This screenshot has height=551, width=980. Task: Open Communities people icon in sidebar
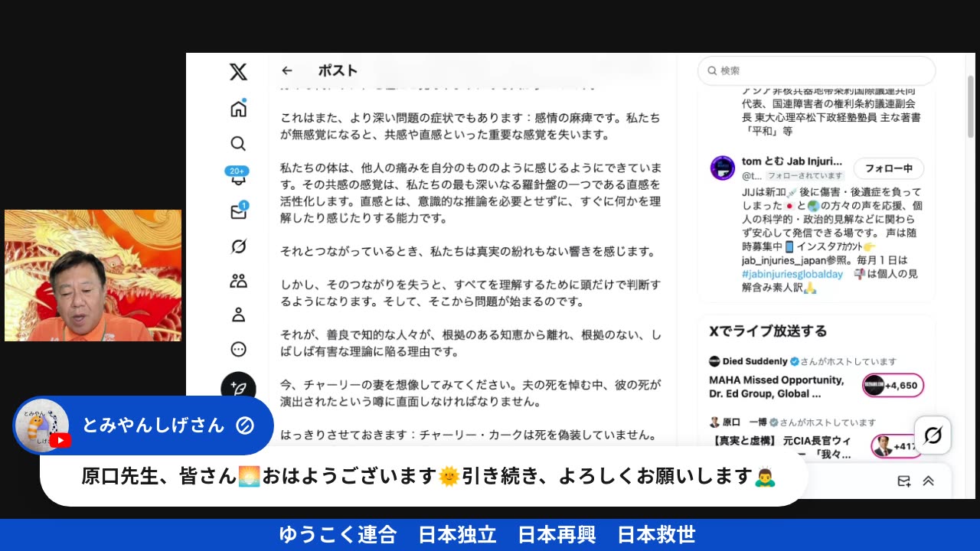click(238, 281)
